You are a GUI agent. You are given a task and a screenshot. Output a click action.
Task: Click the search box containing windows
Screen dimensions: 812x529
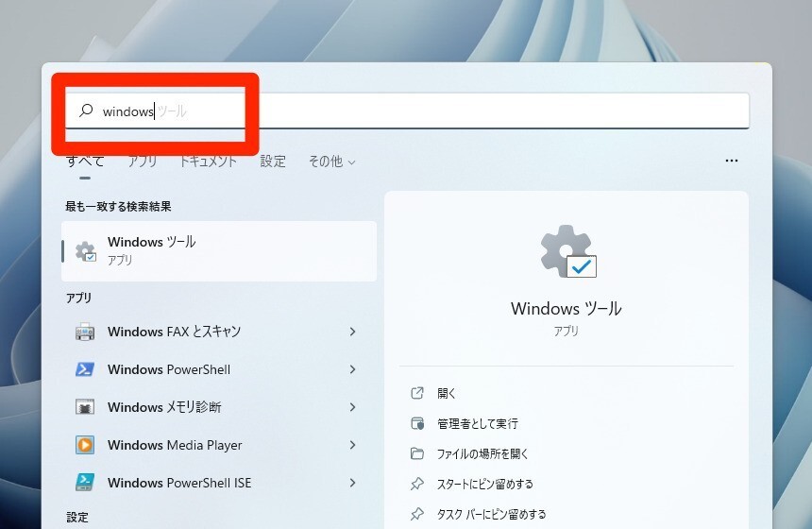(x=407, y=111)
